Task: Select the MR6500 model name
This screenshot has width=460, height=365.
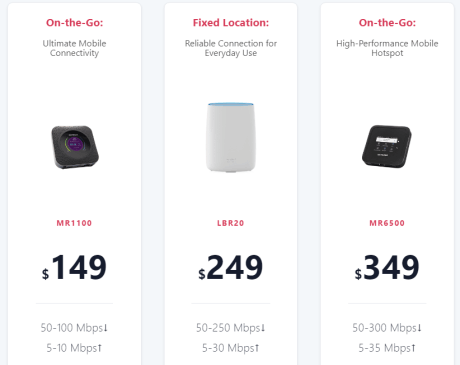Action: [387, 223]
